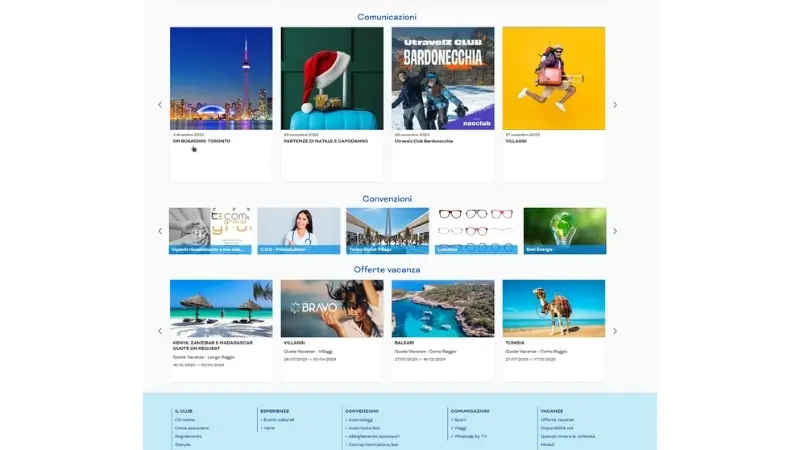Open the Torino Outlet Village convention tile
Screen dimensions: 800x450
(387, 231)
